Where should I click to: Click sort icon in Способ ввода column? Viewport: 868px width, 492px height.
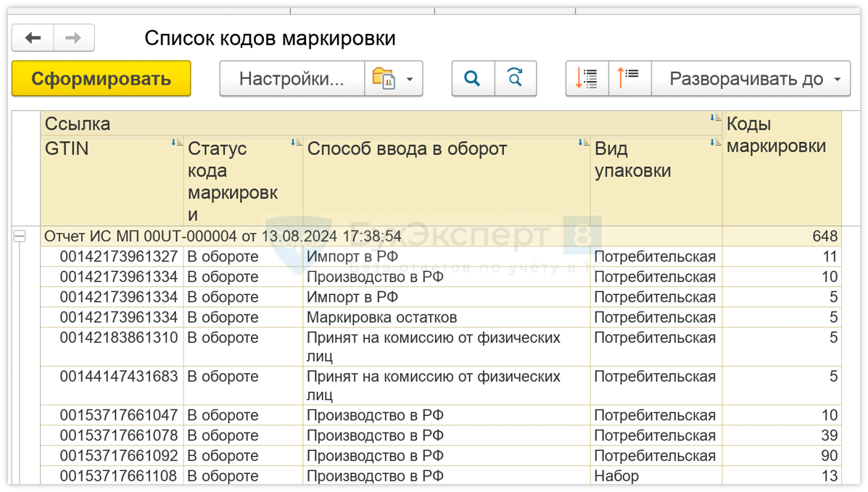point(583,143)
